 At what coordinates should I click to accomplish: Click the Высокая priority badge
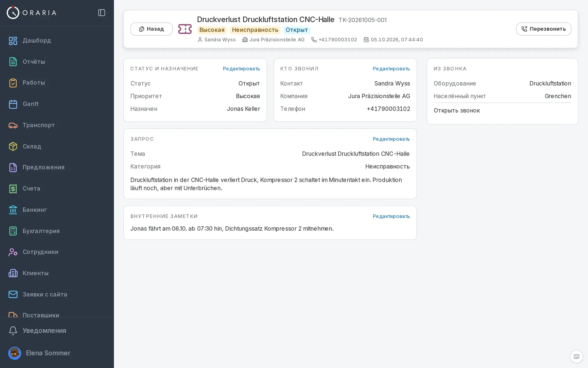[212, 30]
